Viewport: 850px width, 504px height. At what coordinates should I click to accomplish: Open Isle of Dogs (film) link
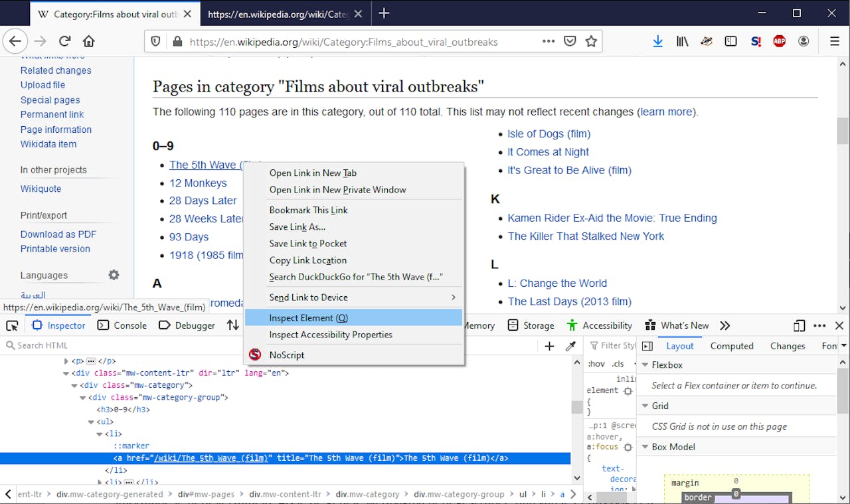tap(549, 133)
